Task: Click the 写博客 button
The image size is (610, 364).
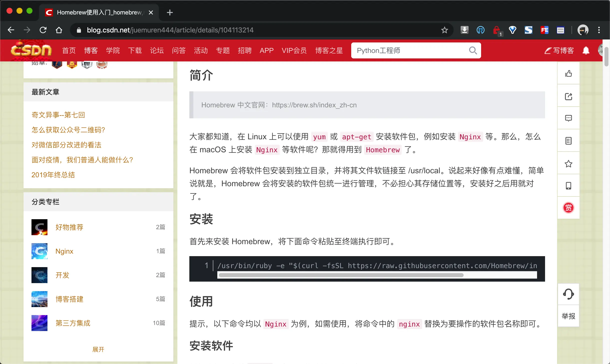Action: tap(559, 50)
